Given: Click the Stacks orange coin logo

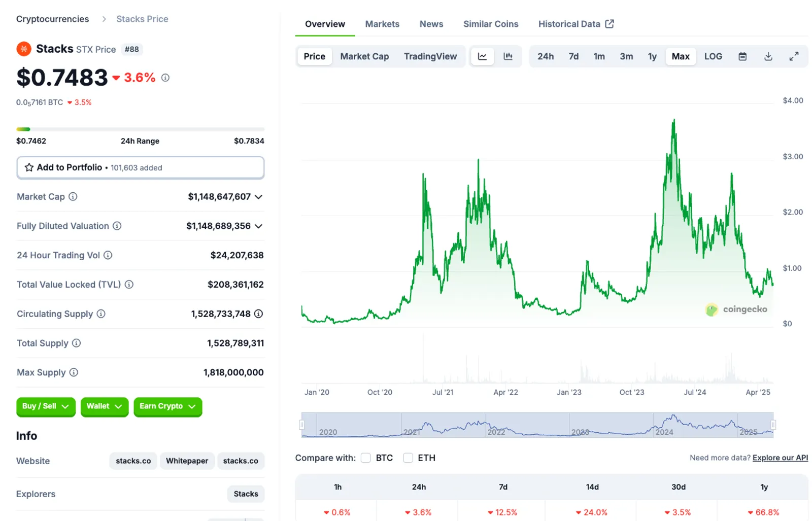Looking at the screenshot, I should [x=24, y=49].
